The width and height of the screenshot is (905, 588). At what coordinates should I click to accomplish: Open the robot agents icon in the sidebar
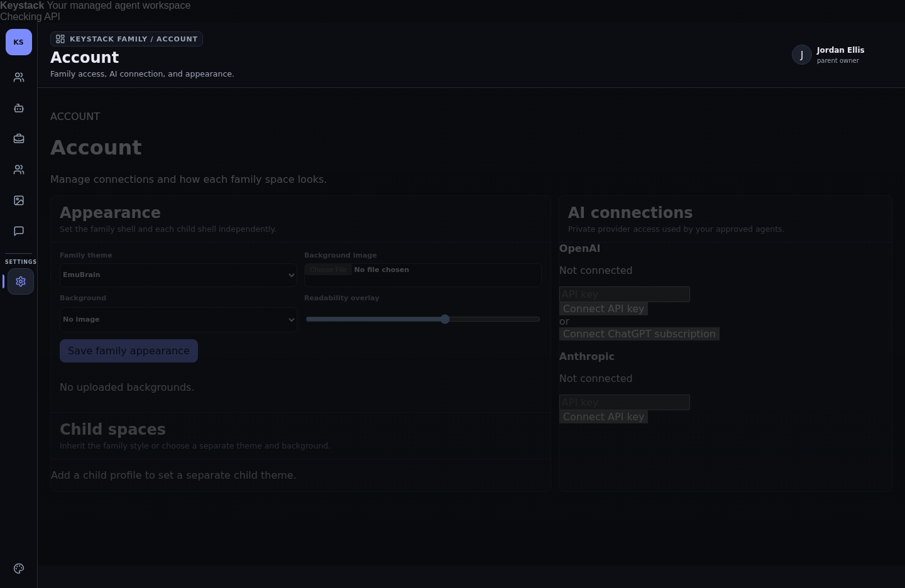point(19,108)
